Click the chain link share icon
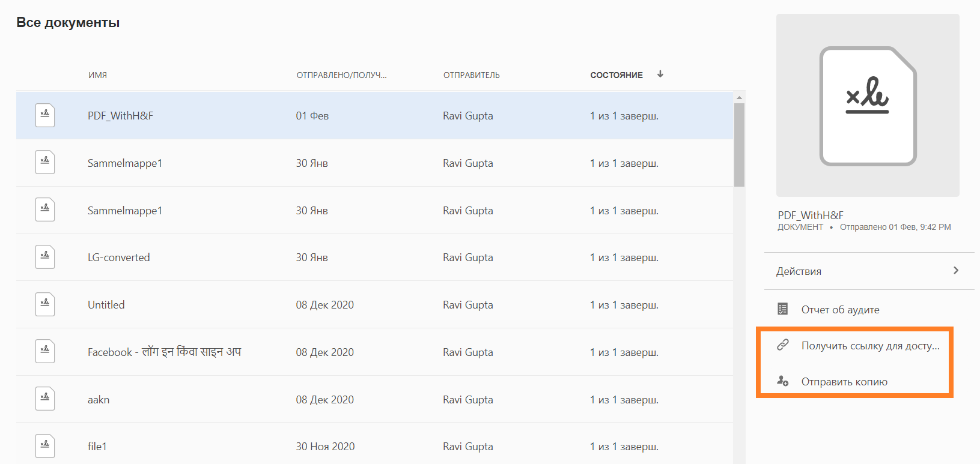Image resolution: width=980 pixels, height=464 pixels. pyautogui.click(x=782, y=345)
